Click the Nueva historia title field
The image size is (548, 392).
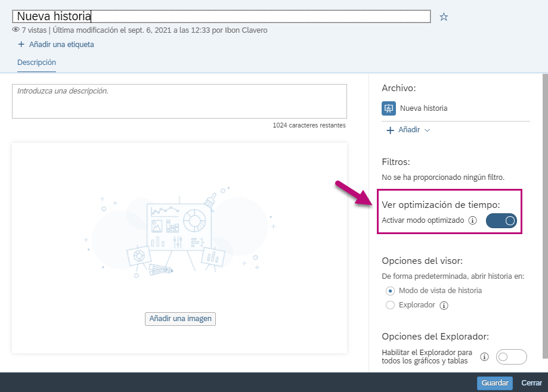pyautogui.click(x=221, y=17)
